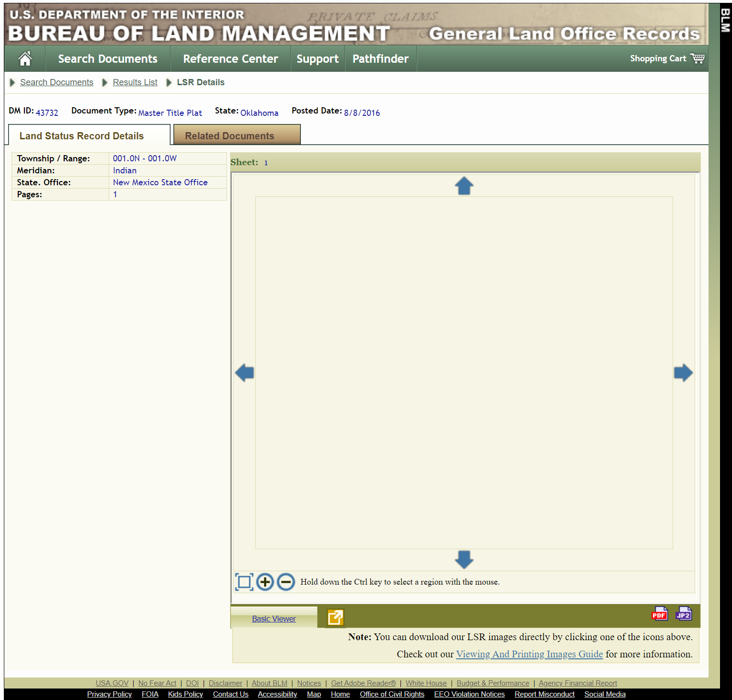
Task: Pan the plat image up
Action: point(464,186)
